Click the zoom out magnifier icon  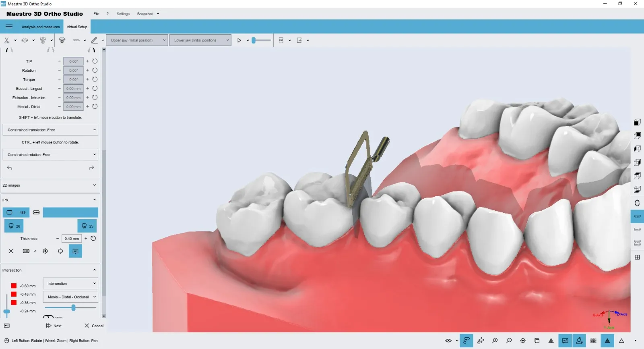pyautogui.click(x=509, y=341)
